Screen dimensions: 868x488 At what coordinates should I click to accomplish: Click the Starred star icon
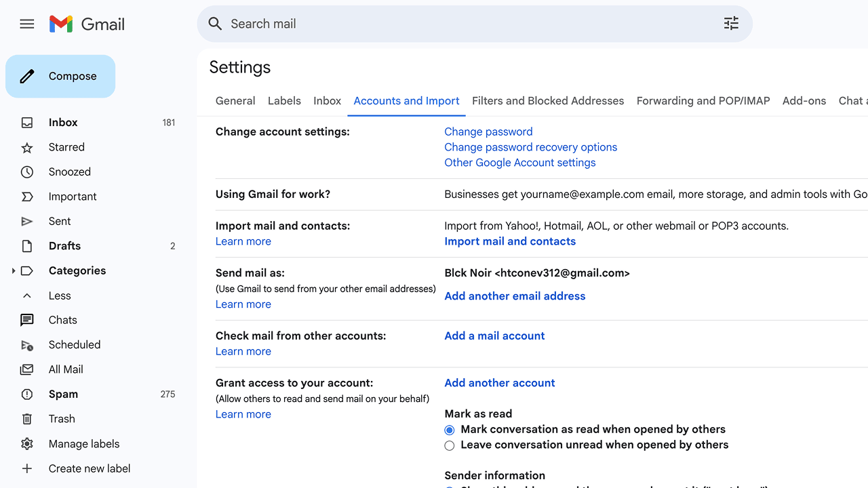tap(27, 147)
